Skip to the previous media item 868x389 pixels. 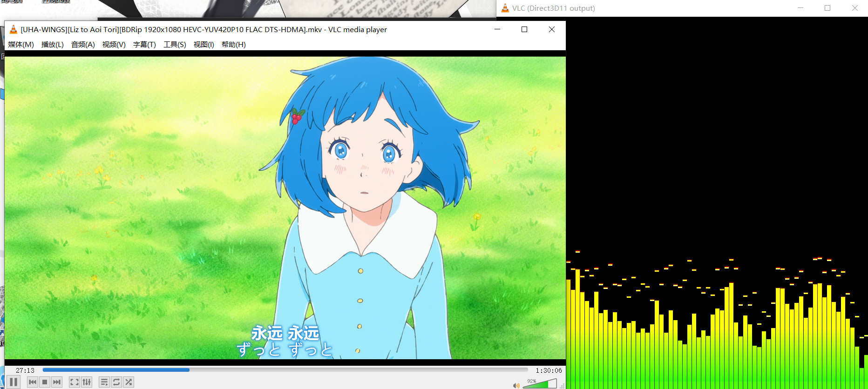point(33,382)
